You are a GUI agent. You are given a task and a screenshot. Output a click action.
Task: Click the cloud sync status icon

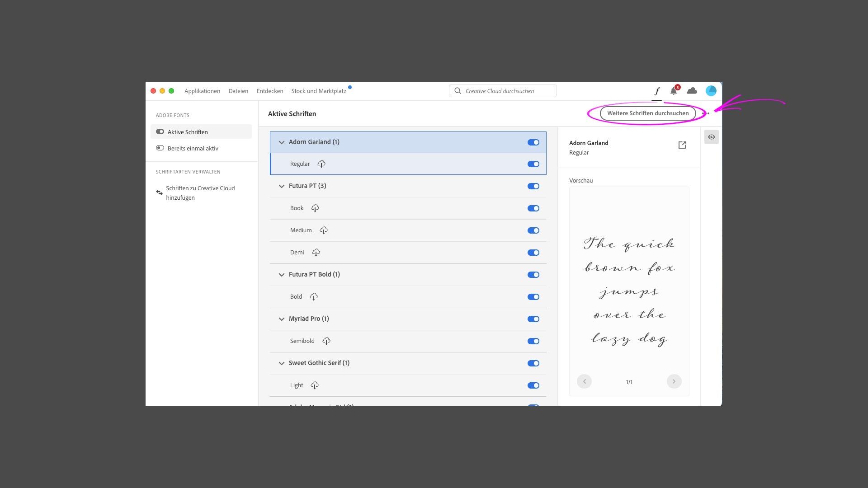tap(692, 91)
